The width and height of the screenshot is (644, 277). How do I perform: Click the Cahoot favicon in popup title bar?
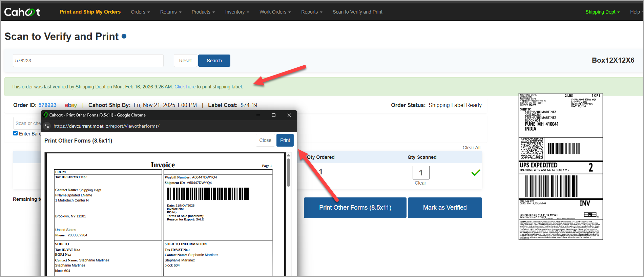point(46,115)
